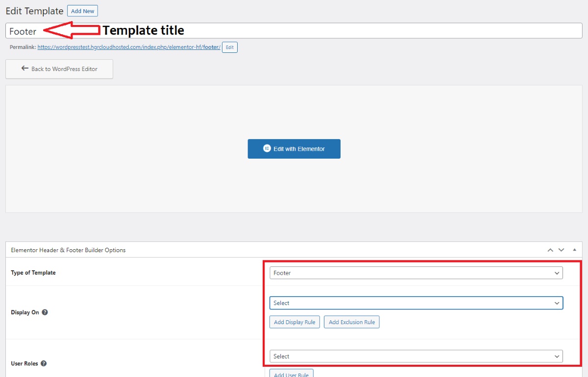Open the User Roles Select dropdown

point(416,356)
